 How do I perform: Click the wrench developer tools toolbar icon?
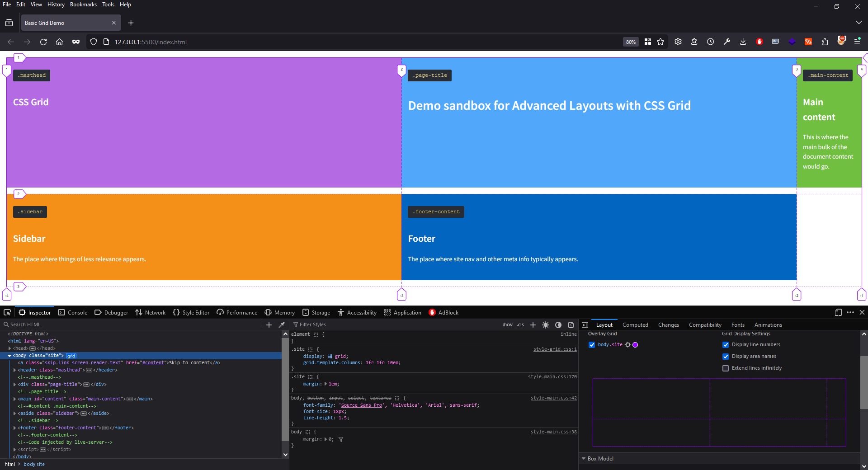pos(727,42)
